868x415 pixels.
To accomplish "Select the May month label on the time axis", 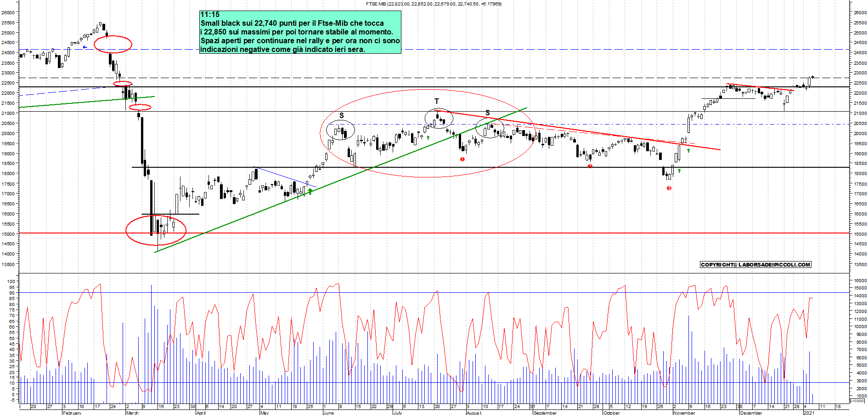I will click(264, 413).
